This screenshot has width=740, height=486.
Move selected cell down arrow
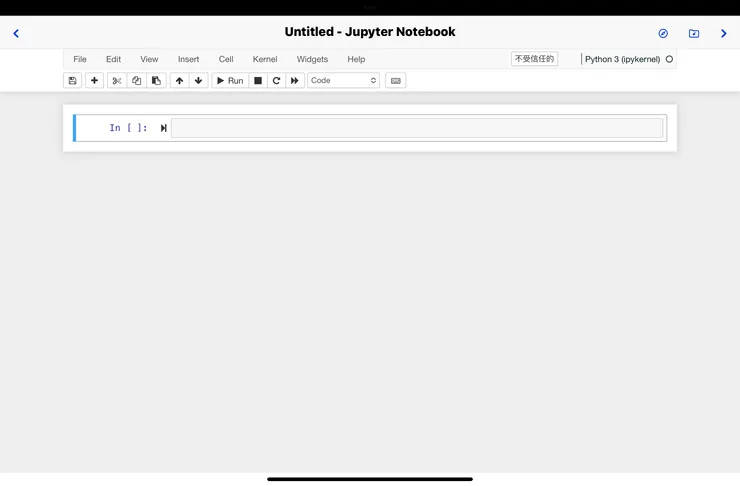coord(199,81)
